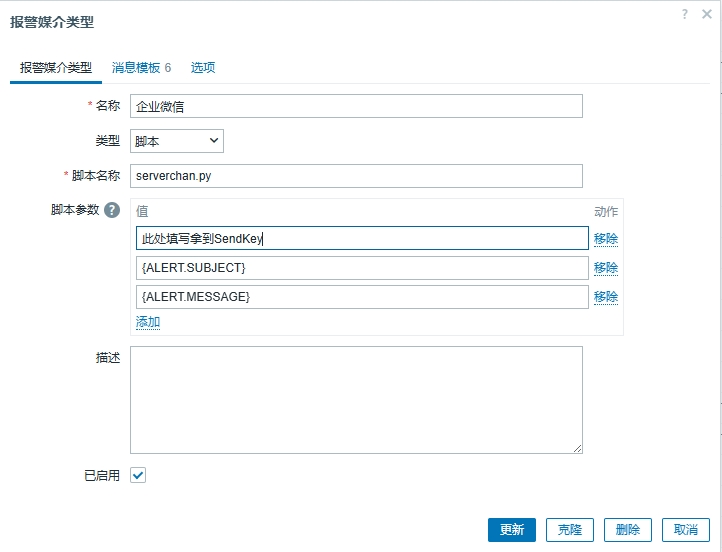Click the help icon beside 脚本参数
Viewport: 722px width, 552px height.
pyautogui.click(x=112, y=211)
